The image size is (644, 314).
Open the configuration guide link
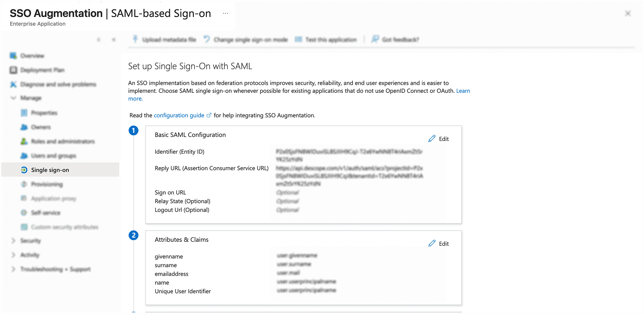pyautogui.click(x=179, y=115)
